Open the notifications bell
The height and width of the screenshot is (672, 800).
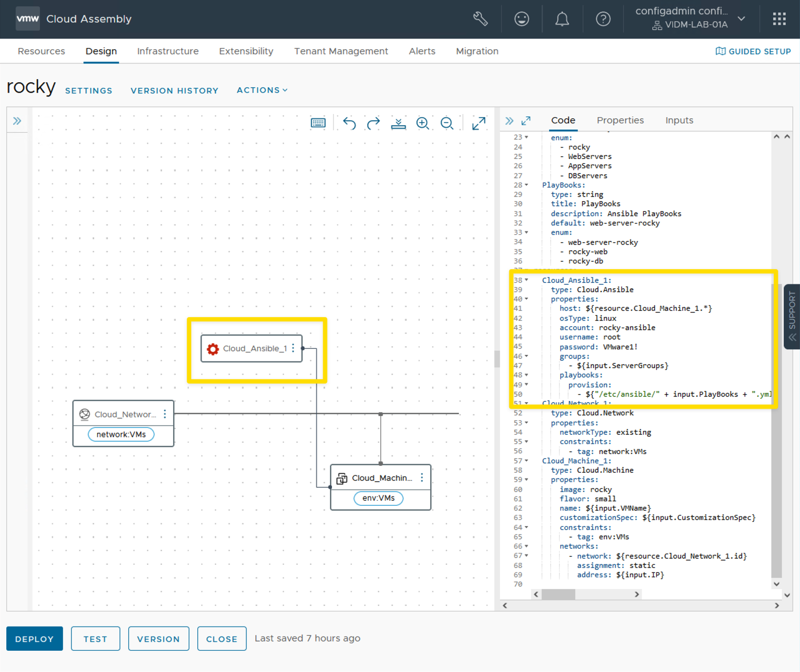(x=562, y=19)
